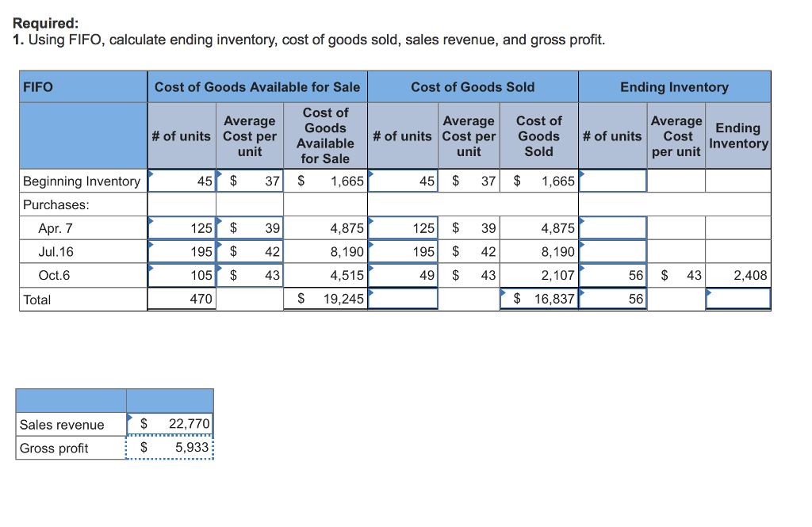Click the marker on the Jul.16 cost per unit cell
This screenshot has width=812, height=527.
tap(218, 246)
